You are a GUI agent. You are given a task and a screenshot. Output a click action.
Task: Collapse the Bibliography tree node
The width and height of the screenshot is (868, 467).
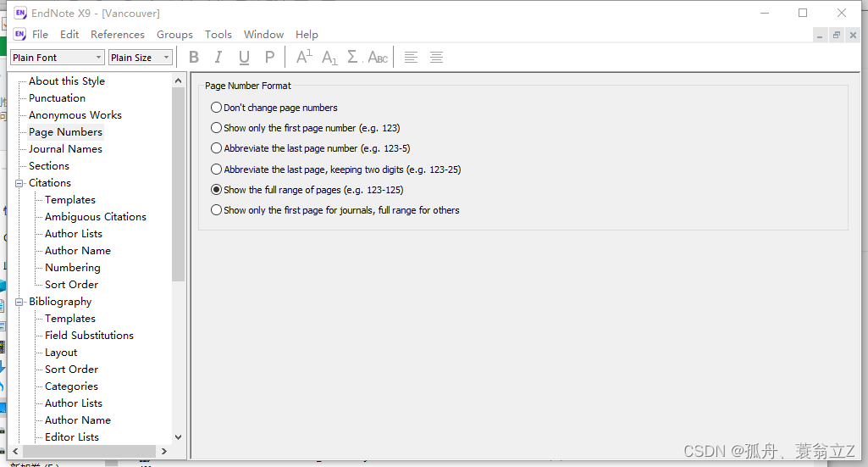[19, 302]
